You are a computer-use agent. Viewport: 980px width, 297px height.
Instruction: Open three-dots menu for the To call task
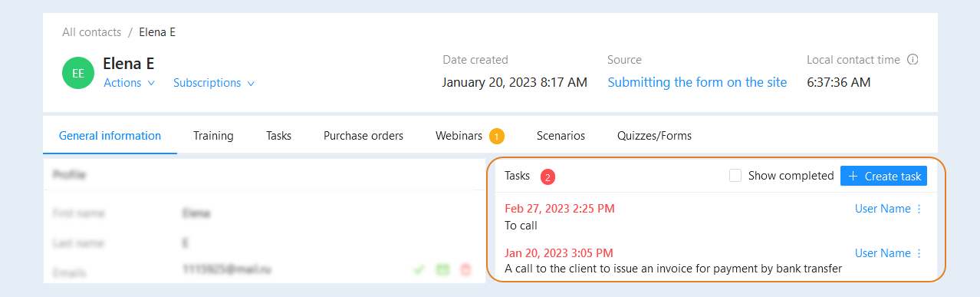(x=919, y=209)
